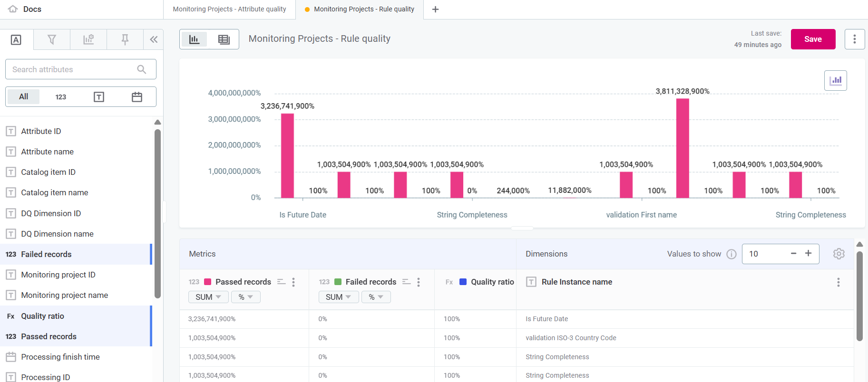Open Passed records SUM aggregation dropdown
868x382 pixels.
pos(208,297)
